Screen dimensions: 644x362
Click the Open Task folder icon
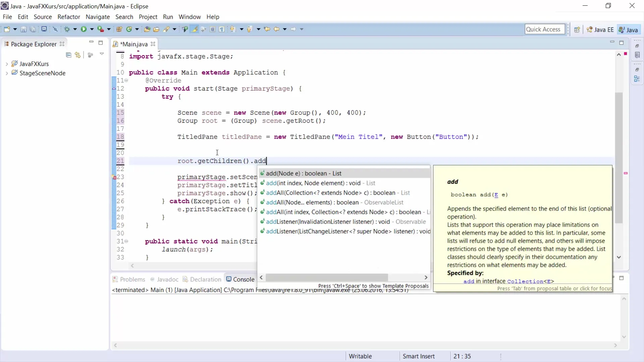156,29
